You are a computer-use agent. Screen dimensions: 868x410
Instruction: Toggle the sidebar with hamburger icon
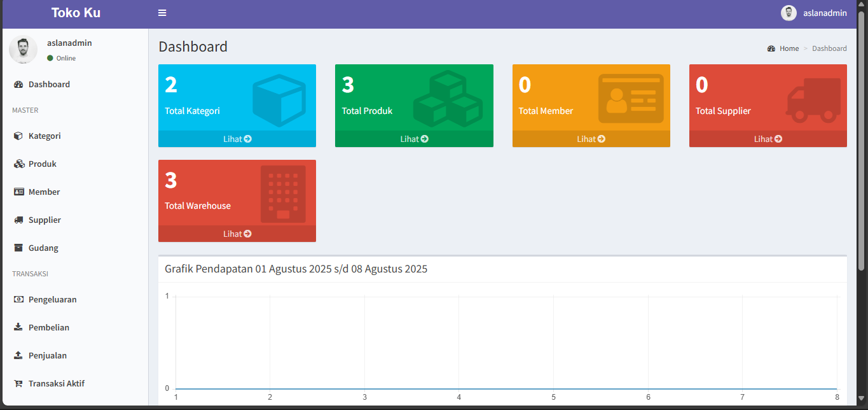162,13
